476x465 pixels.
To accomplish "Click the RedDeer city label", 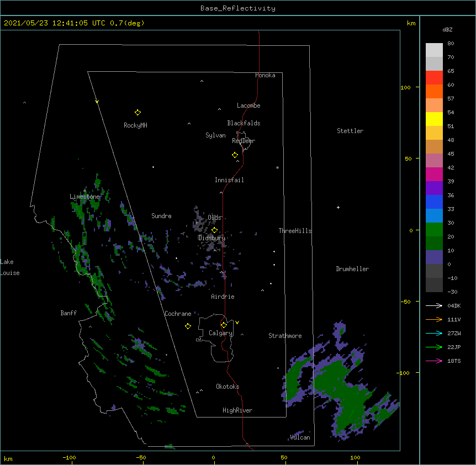I will [244, 141].
